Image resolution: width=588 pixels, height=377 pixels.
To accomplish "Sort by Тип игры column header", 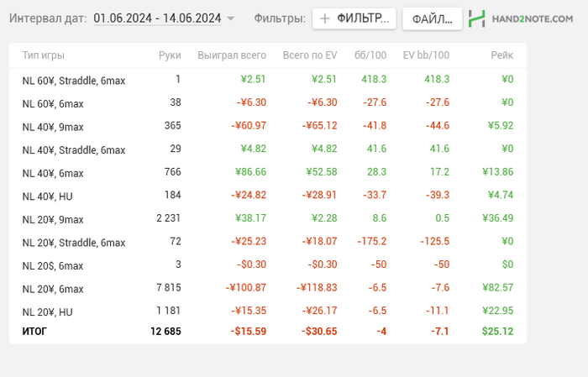I will tap(43, 55).
